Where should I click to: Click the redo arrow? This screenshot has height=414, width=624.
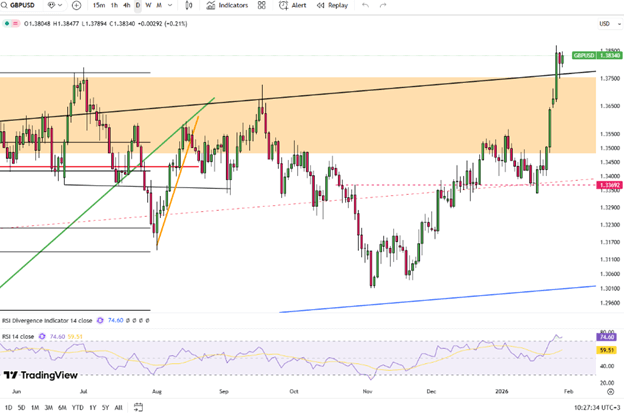click(x=386, y=6)
